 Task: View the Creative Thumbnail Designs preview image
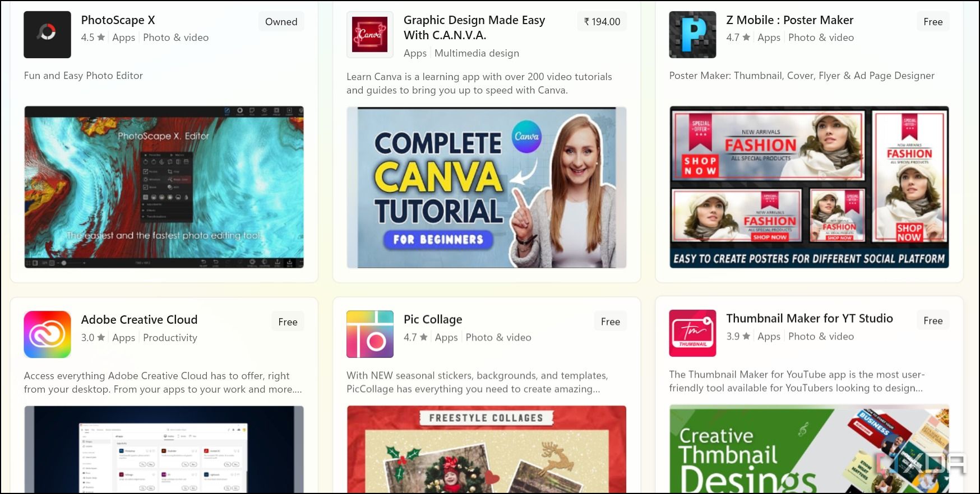click(809, 449)
